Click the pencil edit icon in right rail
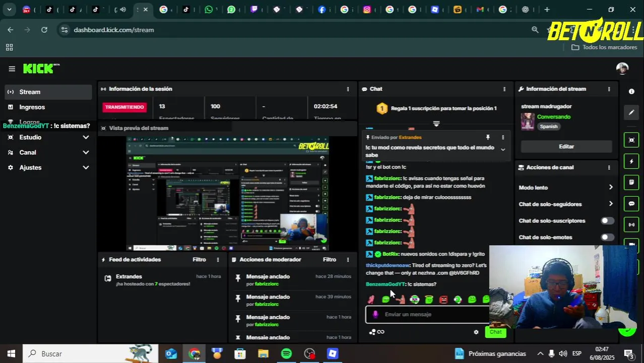Viewport: 644px width, 363px height. coord(631,112)
